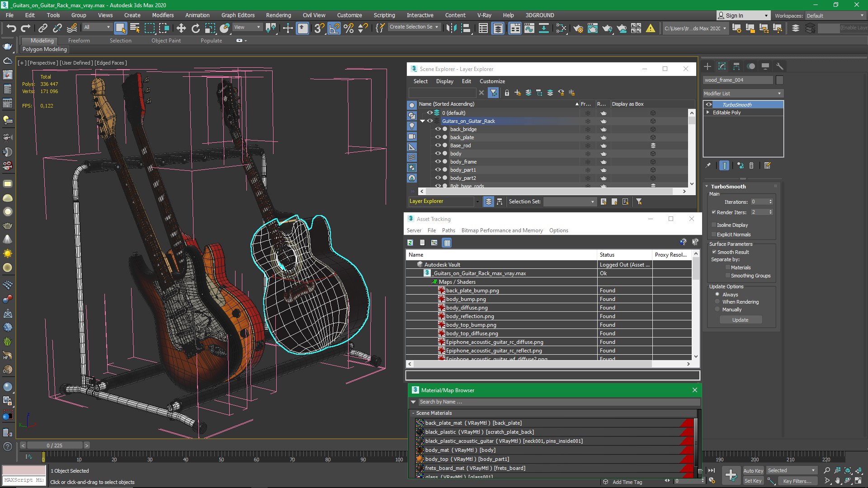The image size is (868, 488).
Task: Activate the Select Object tool
Action: click(x=120, y=28)
